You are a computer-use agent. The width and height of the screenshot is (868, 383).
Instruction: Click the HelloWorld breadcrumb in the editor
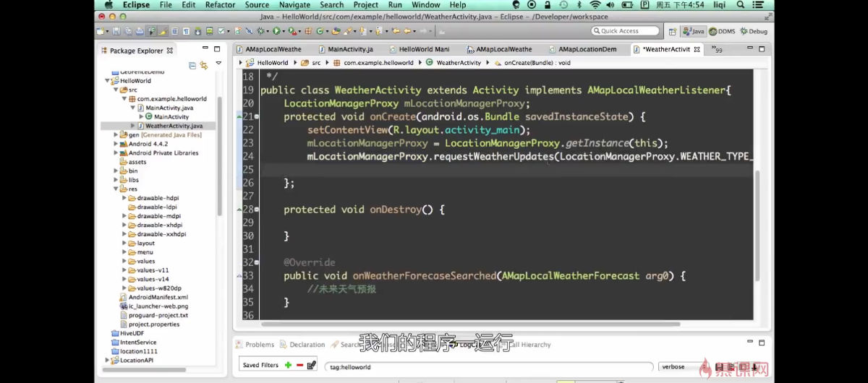click(268, 63)
